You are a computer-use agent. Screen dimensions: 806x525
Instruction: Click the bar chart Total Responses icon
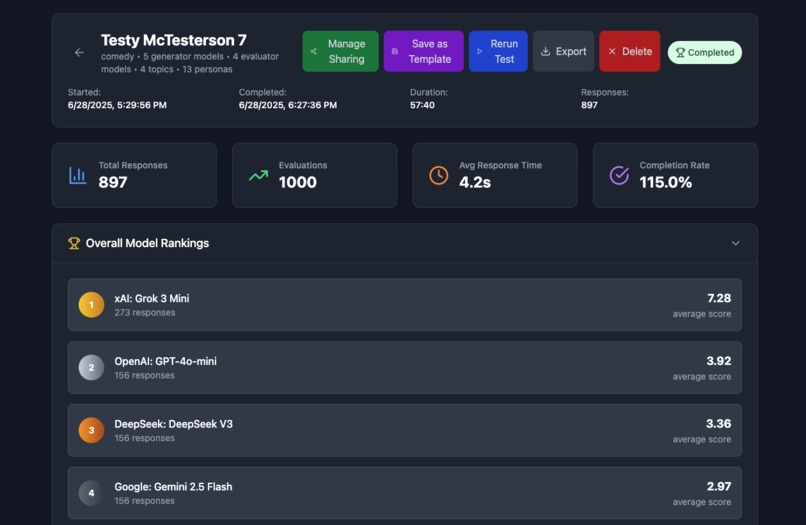coord(78,175)
